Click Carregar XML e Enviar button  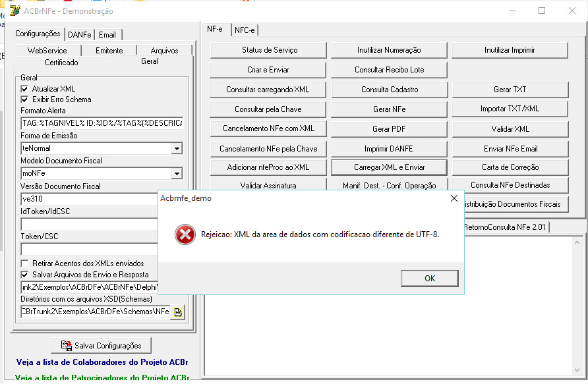point(389,167)
